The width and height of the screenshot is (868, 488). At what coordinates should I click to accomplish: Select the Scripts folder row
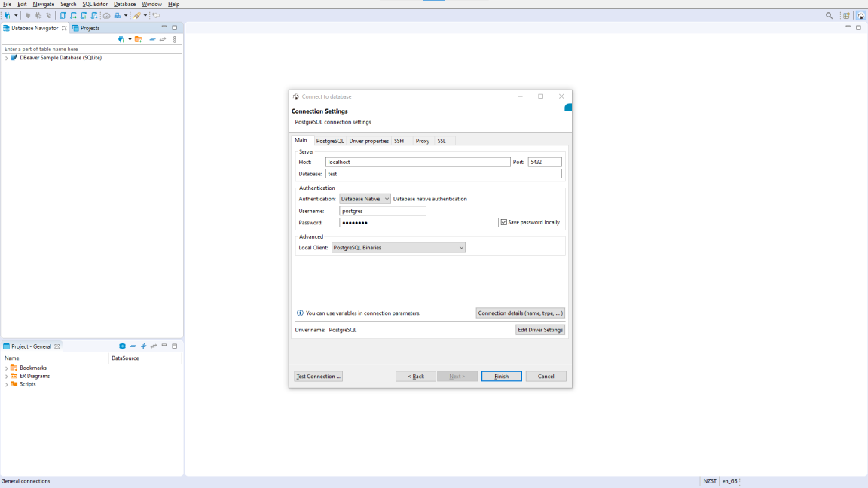28,384
